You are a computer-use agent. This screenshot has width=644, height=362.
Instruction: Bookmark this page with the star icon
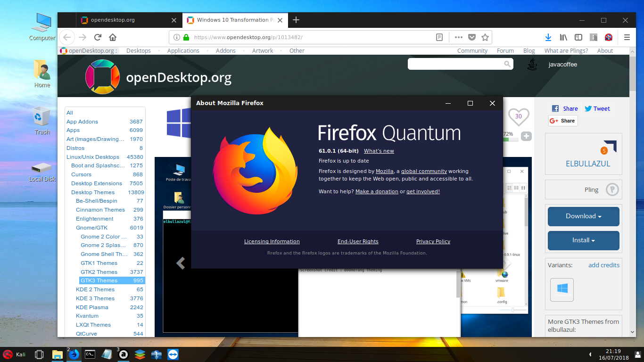coord(485,37)
